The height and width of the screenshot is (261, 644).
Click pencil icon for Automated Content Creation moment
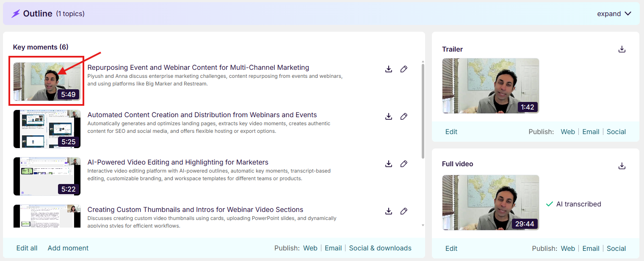[404, 116]
